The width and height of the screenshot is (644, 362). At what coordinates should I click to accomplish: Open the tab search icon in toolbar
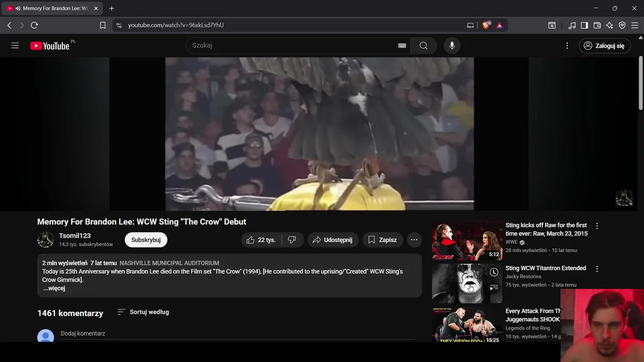pos(552,25)
